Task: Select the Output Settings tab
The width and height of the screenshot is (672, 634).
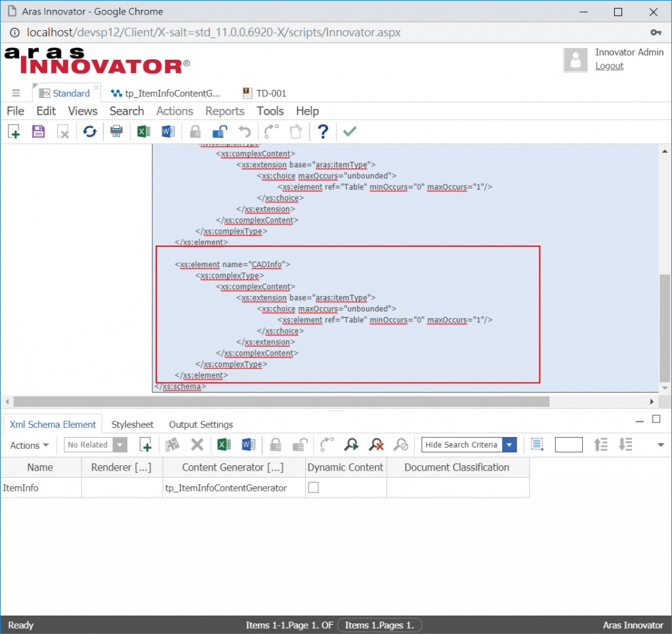Action: click(201, 425)
